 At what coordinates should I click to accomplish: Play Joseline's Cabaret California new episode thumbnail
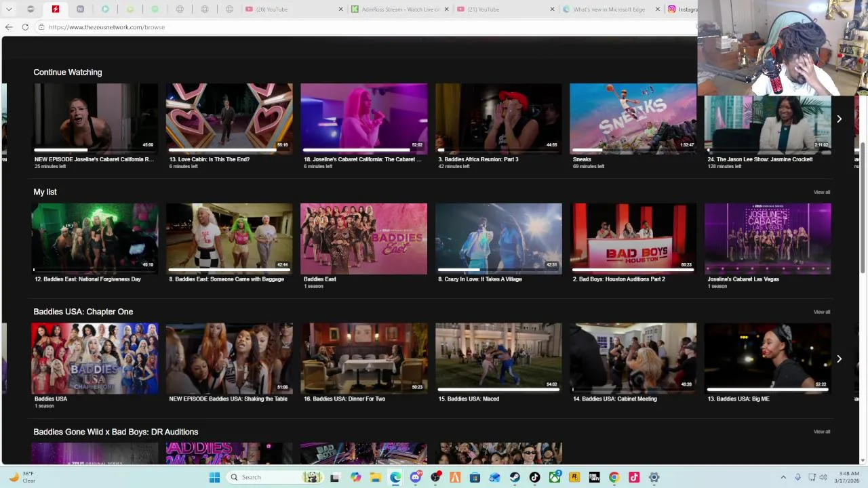(95, 119)
